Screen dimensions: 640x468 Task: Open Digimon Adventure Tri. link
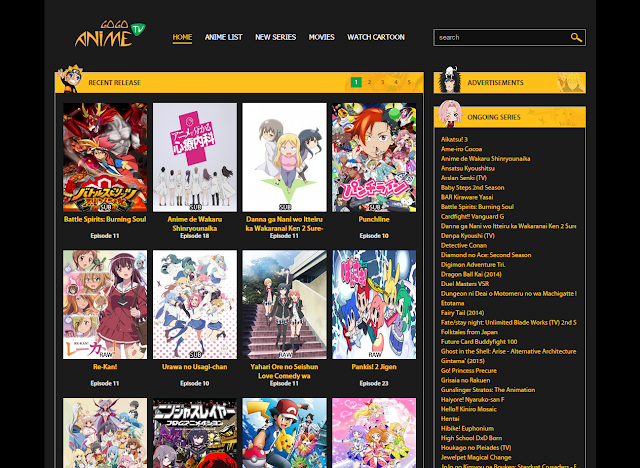473,264
